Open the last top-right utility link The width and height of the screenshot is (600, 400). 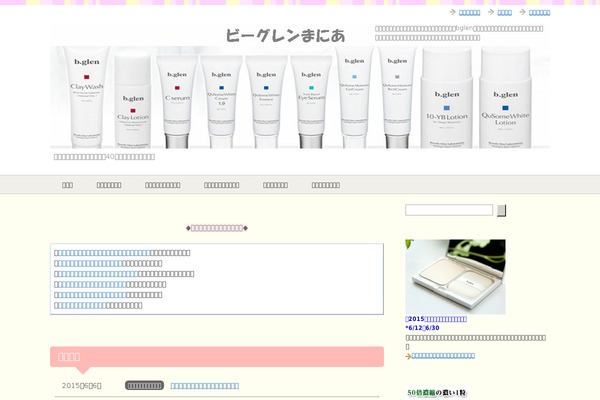(540, 13)
